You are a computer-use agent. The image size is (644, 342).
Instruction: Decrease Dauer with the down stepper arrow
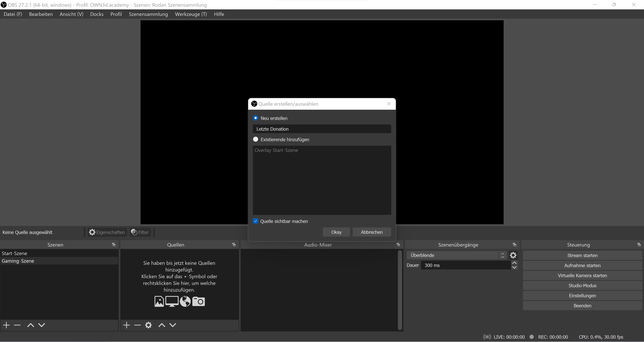pyautogui.click(x=514, y=267)
